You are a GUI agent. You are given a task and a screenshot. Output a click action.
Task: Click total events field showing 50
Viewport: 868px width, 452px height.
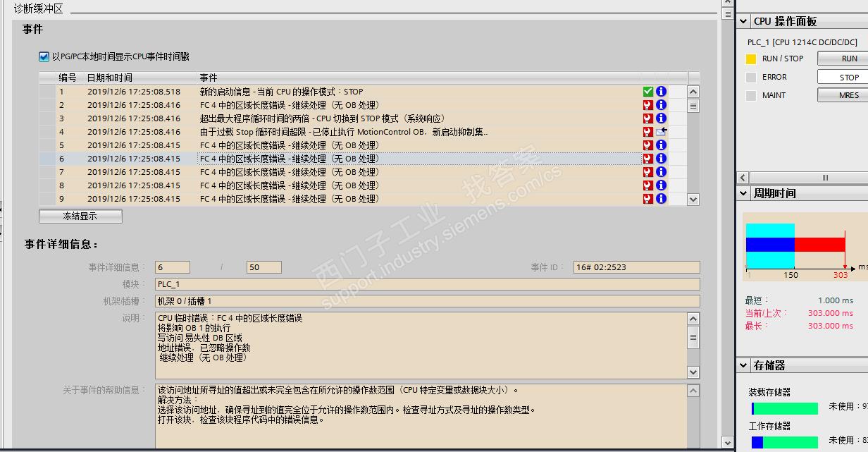point(264,267)
